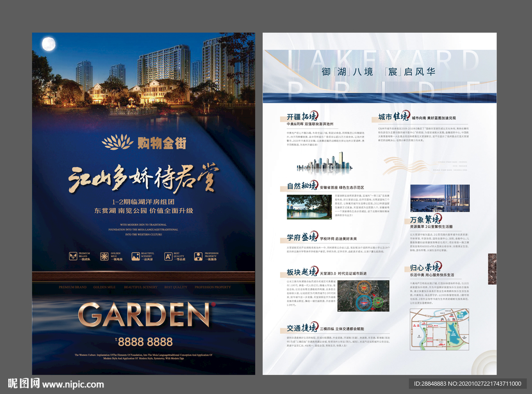Select the heading 交通捷境

tap(302, 327)
